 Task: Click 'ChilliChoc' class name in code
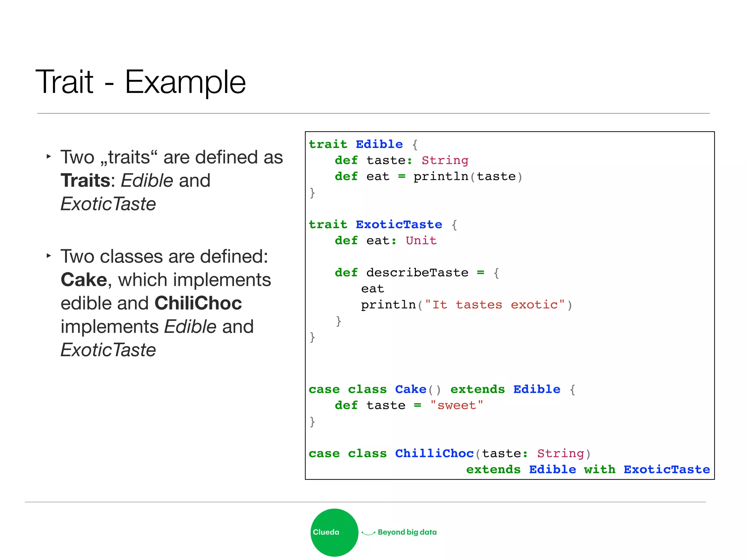(x=434, y=453)
